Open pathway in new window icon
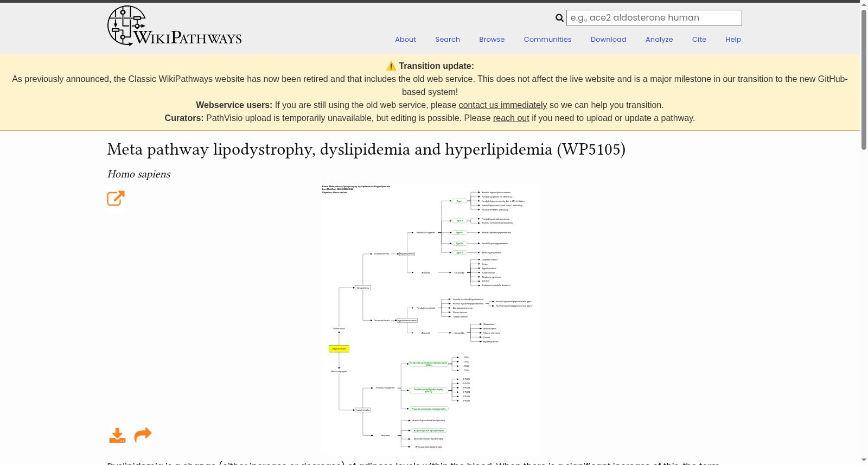 [x=116, y=198]
